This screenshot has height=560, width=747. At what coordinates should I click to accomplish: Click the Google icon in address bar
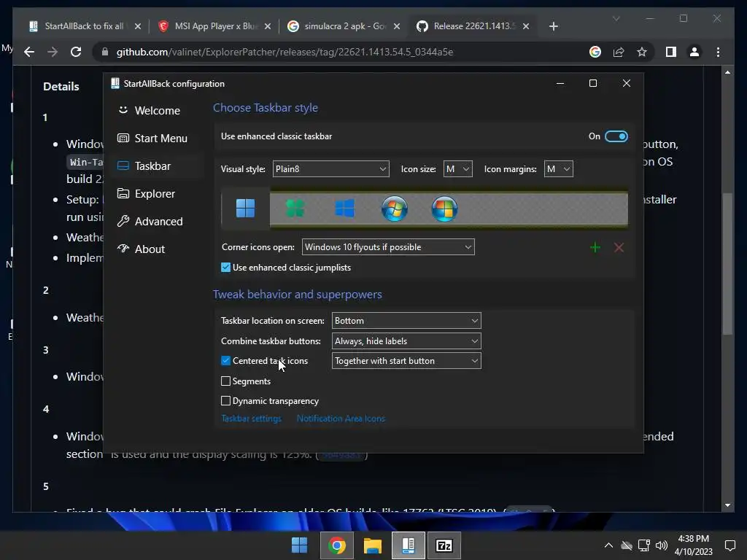point(595,52)
